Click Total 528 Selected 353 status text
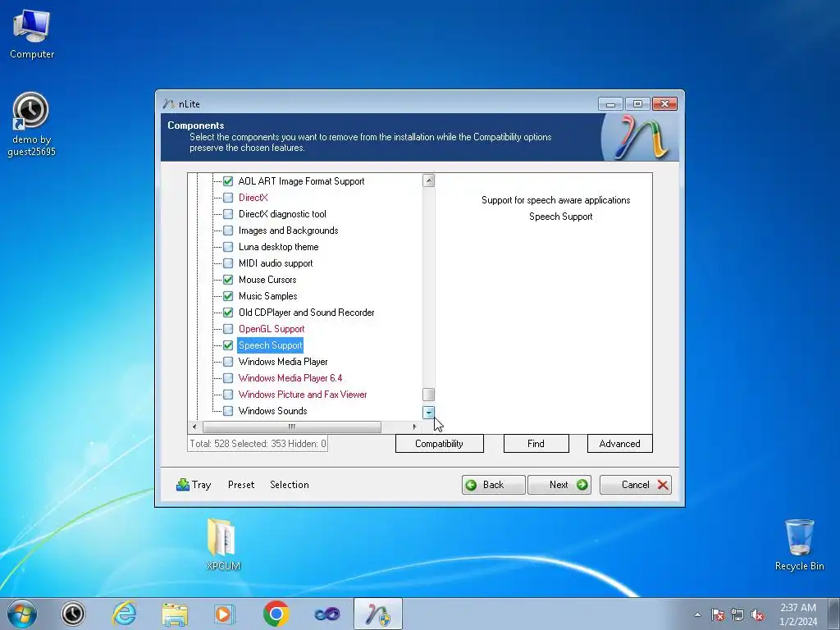This screenshot has width=840, height=630. coord(258,444)
